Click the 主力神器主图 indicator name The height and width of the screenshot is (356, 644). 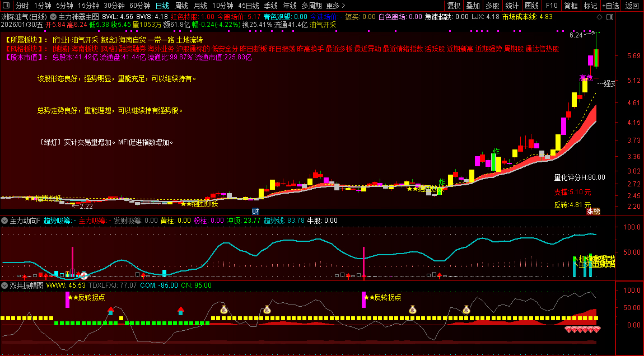point(79,17)
